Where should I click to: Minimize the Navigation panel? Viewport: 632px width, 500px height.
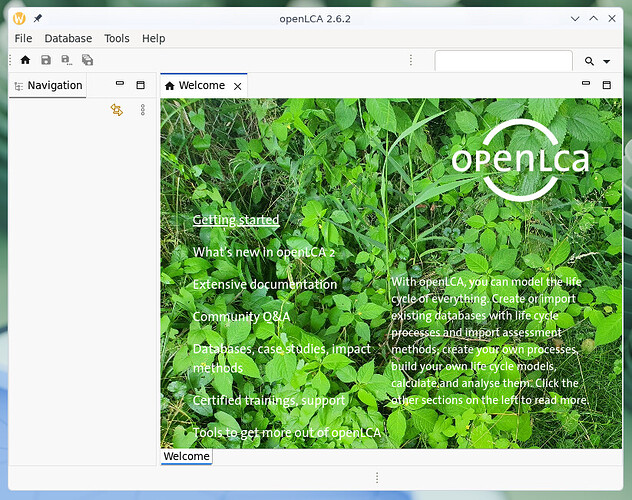point(120,83)
